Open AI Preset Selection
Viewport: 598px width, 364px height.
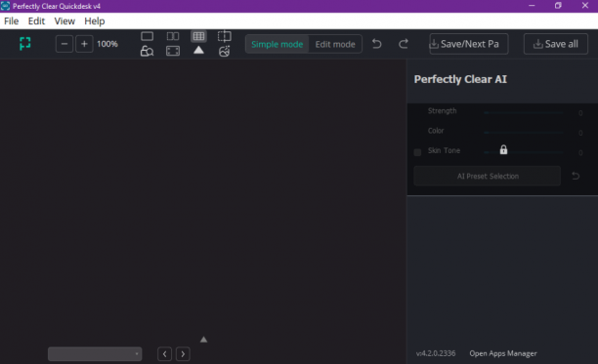coord(488,176)
